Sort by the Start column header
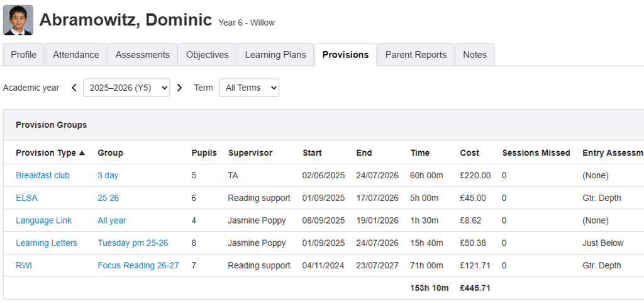Viewport: 644px width, 303px height. 312,153
